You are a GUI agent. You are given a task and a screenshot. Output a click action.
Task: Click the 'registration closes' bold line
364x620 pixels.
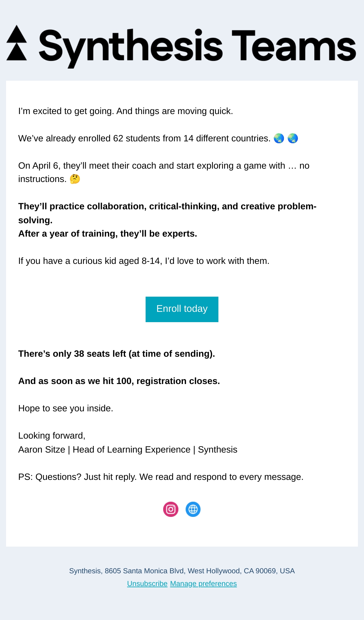(119, 381)
